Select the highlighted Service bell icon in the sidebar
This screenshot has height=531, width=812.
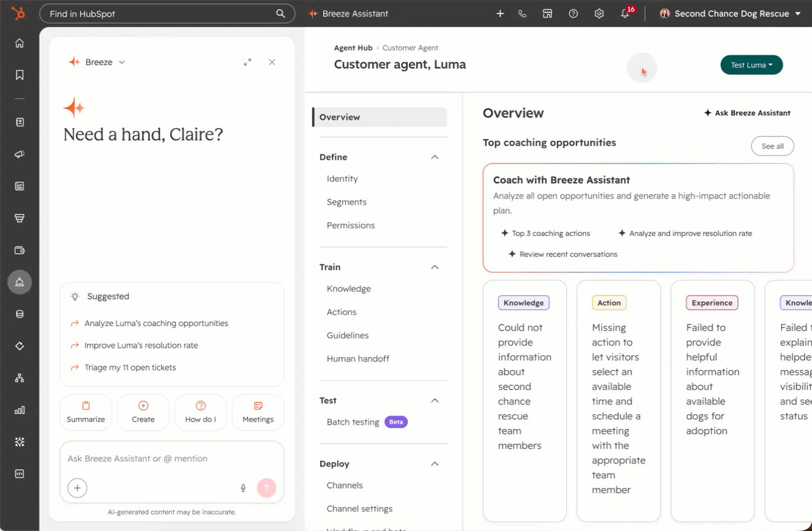(x=20, y=282)
